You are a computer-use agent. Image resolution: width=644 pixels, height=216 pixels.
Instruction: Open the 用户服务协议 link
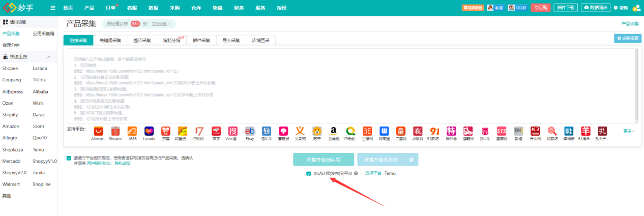98,163
